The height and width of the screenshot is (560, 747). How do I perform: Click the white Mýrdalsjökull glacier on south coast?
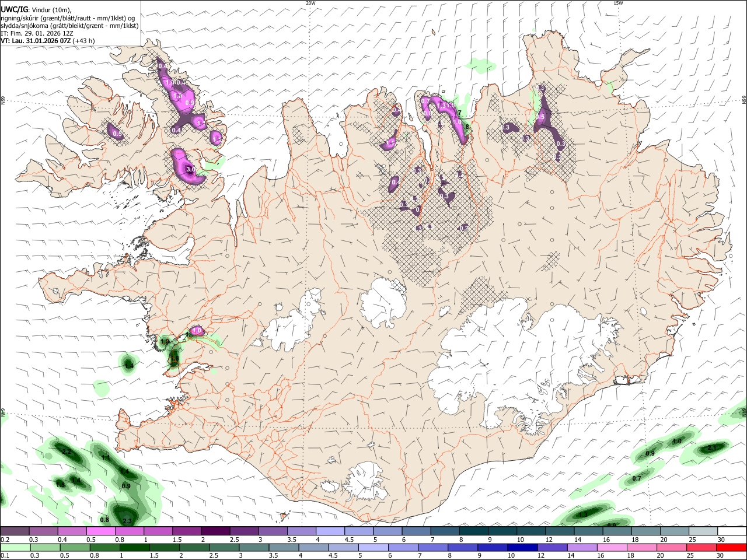tap(366, 481)
